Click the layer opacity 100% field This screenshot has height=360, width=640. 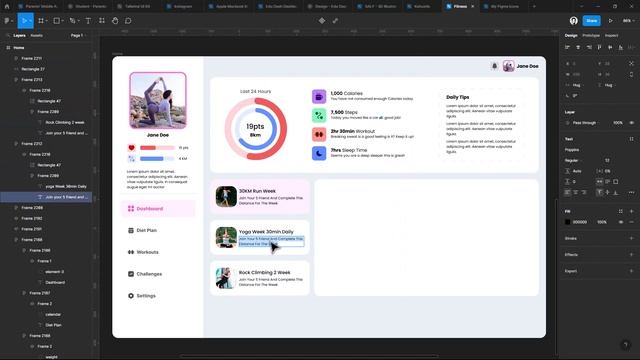tap(618, 123)
